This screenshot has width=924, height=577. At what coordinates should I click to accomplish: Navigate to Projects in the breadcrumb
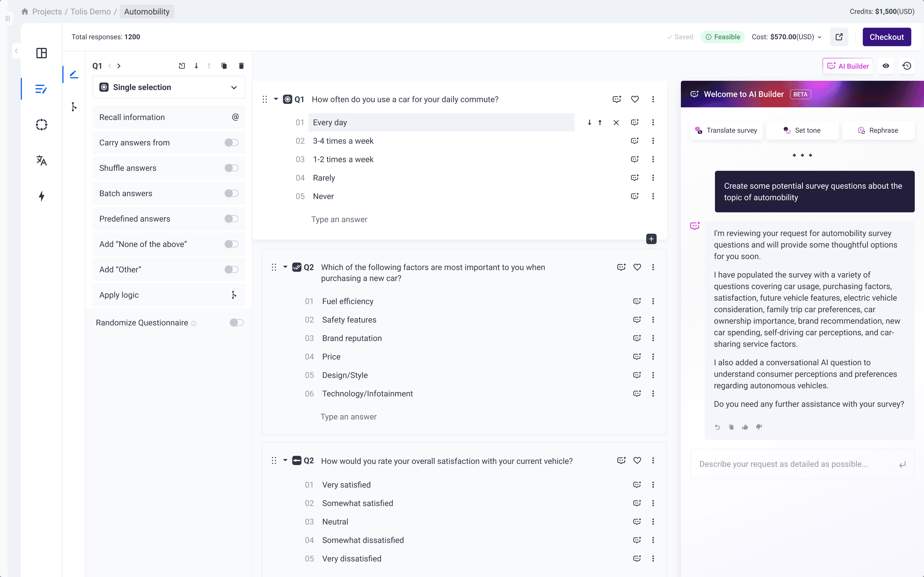[x=47, y=12]
